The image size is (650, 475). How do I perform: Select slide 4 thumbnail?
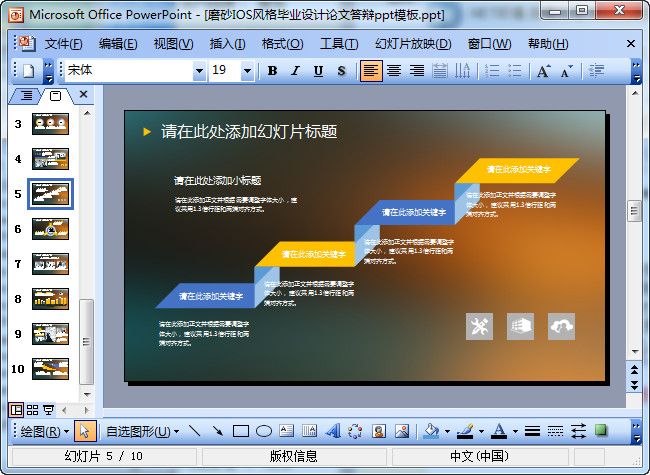click(x=50, y=159)
